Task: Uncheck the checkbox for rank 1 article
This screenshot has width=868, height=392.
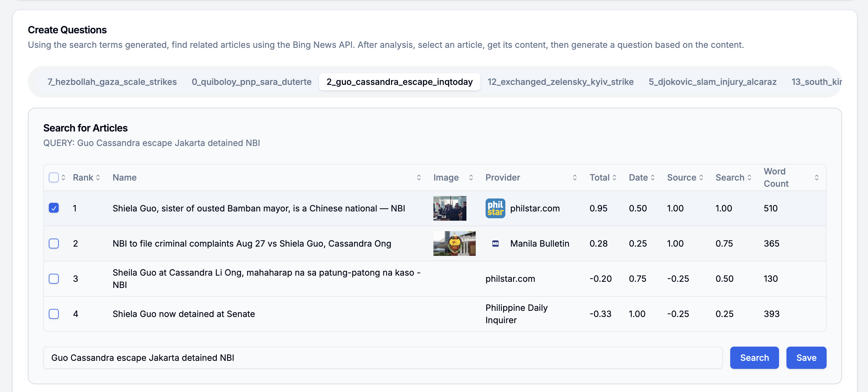Action: click(53, 208)
